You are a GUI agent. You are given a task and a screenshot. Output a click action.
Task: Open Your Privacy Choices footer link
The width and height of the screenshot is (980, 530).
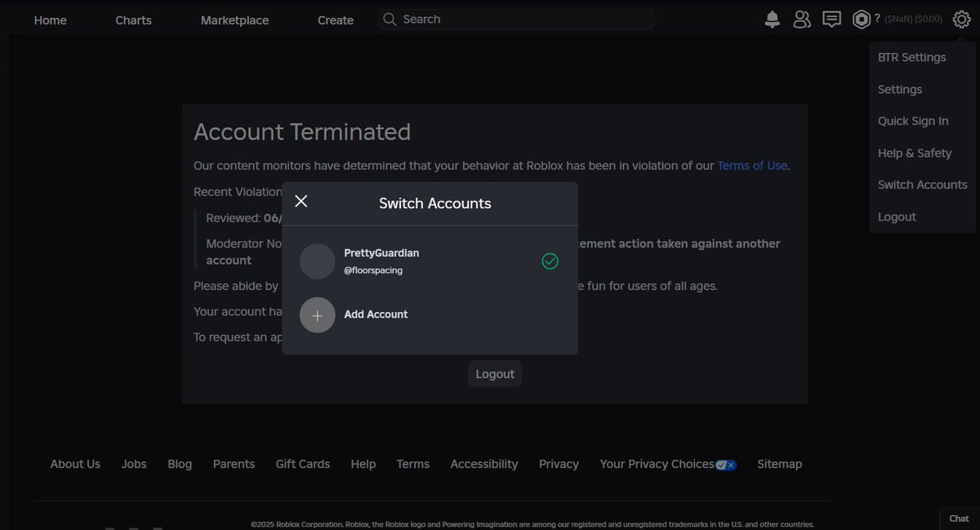click(x=657, y=464)
